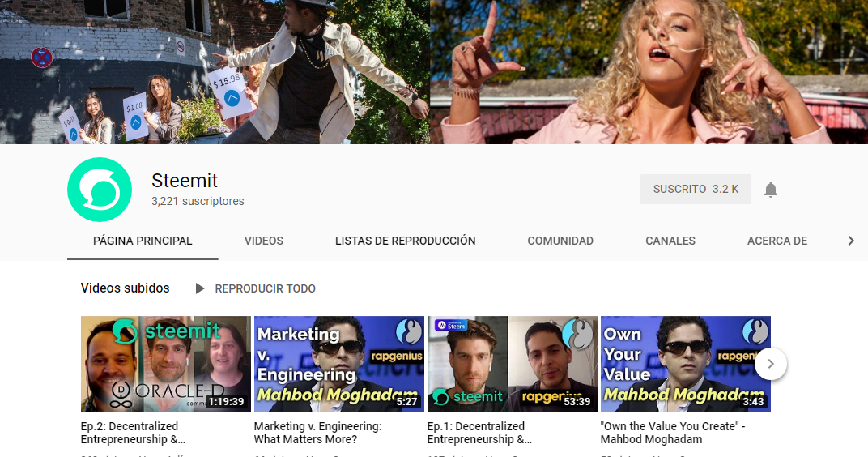
Task: Switch to the Videos tab
Action: point(263,241)
